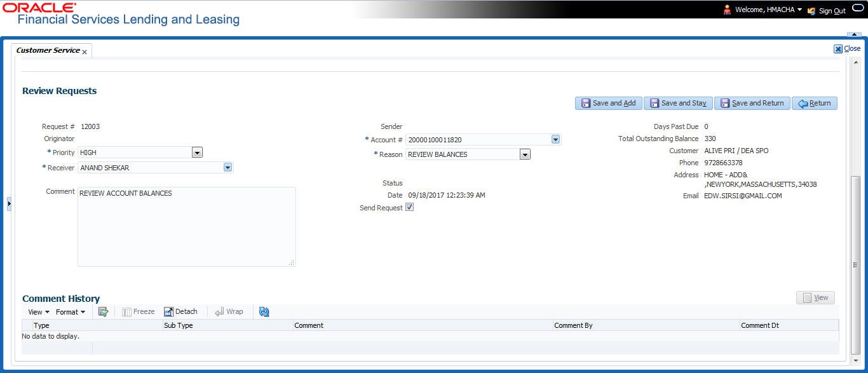Image resolution: width=868 pixels, height=373 pixels.
Task: Open the Priority dropdown showing HIGH
Action: tap(197, 153)
